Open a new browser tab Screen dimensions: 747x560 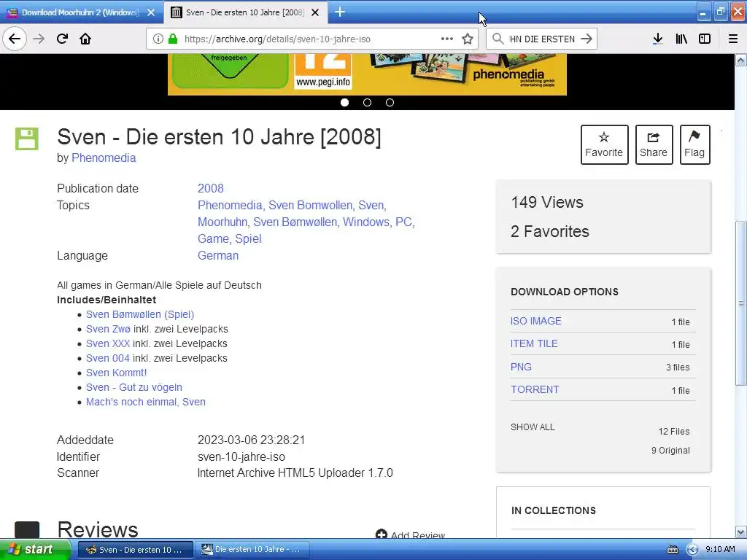click(340, 12)
